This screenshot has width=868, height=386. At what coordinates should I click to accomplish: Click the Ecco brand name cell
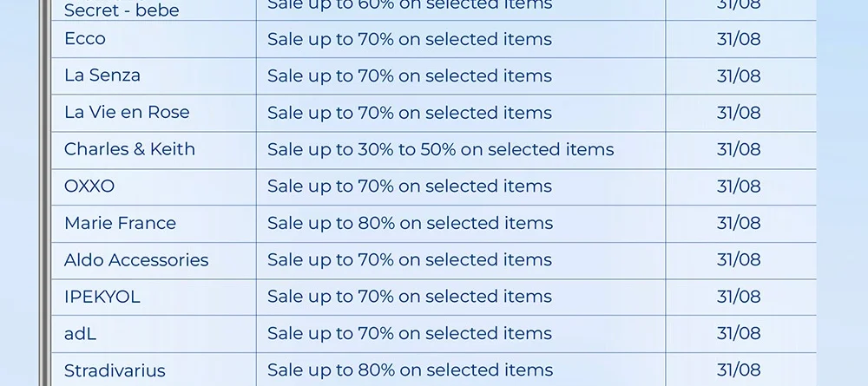tap(85, 39)
